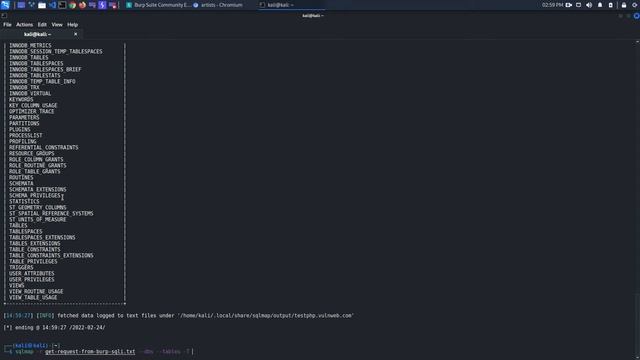Screen dimensions: 640x360
Task: Click the OPTIMIZER_TRACE row
Action: click(x=32, y=111)
